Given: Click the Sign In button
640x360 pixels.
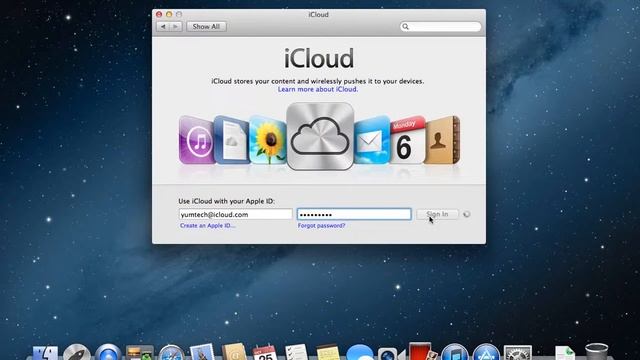Looking at the screenshot, I should pyautogui.click(x=437, y=214).
